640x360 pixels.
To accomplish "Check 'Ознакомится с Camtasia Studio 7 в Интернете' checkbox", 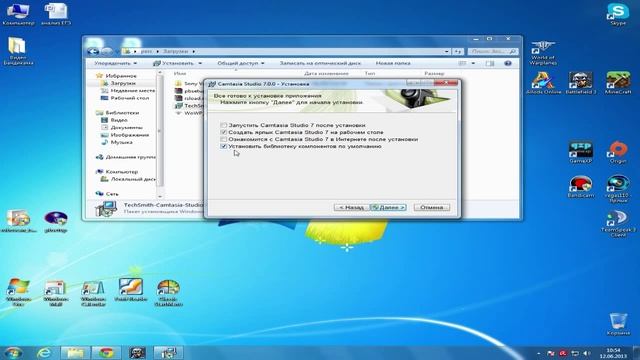I will tap(223, 139).
